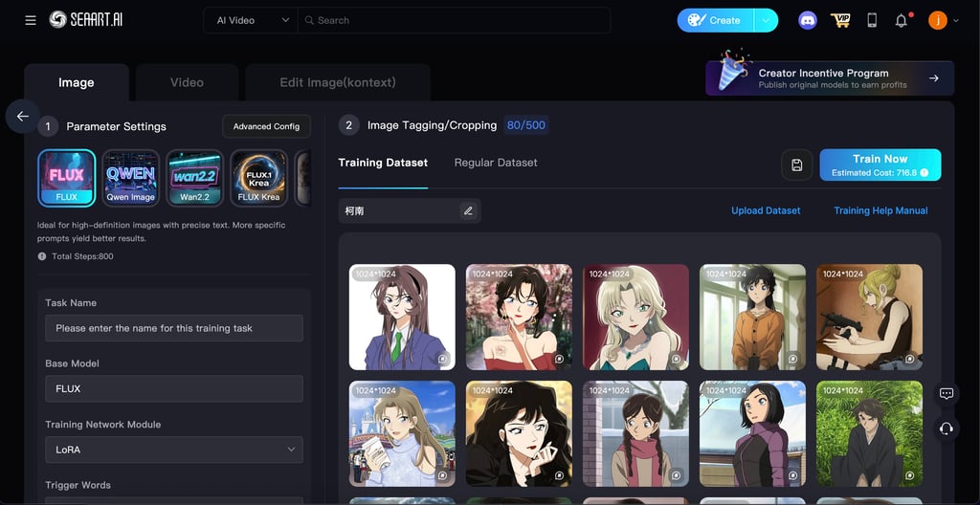Click tag icon on blonde gun-holding image

(910, 359)
